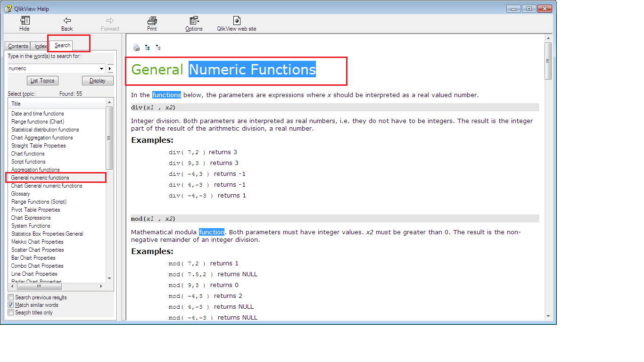Uncheck Match similar words
Image resolution: width=644 pixels, height=362 pixels.
tap(11, 305)
